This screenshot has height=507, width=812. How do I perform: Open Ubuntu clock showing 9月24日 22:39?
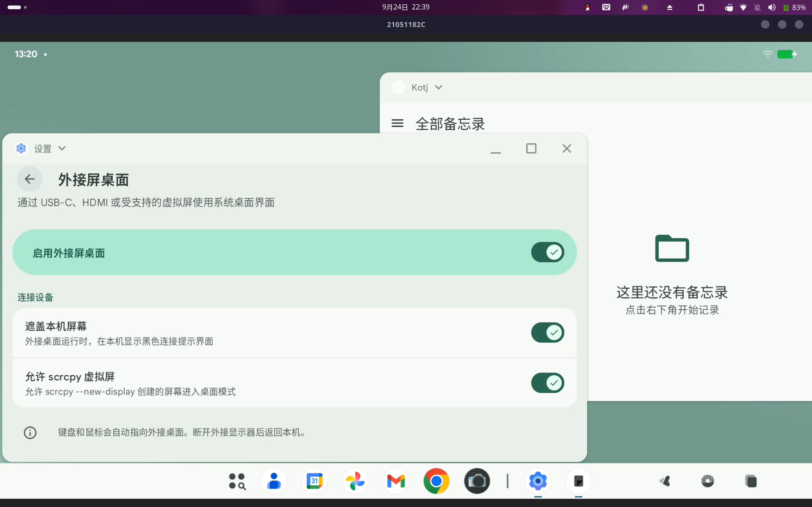click(406, 7)
